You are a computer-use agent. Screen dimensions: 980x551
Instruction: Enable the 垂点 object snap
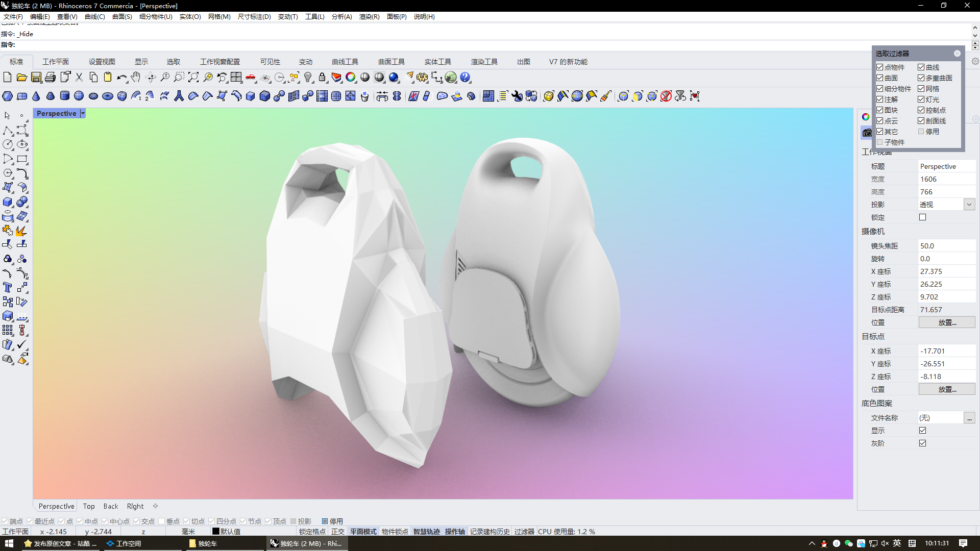tap(162, 521)
